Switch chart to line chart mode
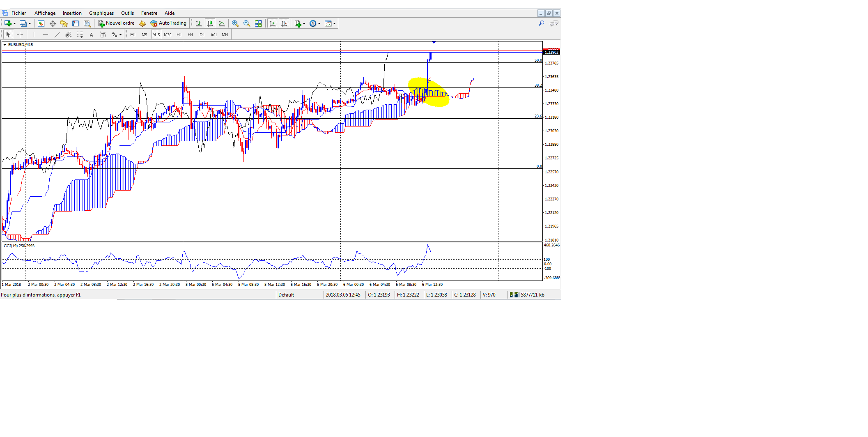The width and height of the screenshot is (868, 437). click(x=222, y=23)
